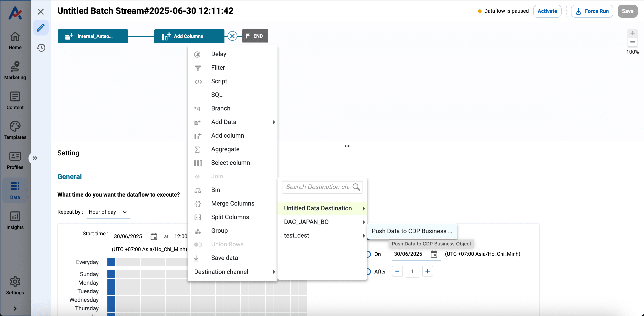The image size is (644, 316).
Task: Select SQL from the node menu
Action: (217, 94)
